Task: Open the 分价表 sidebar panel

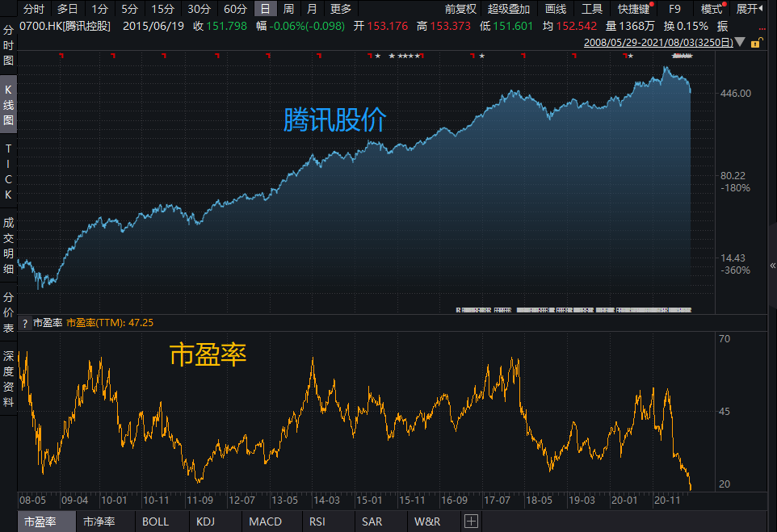Action: (x=8, y=312)
